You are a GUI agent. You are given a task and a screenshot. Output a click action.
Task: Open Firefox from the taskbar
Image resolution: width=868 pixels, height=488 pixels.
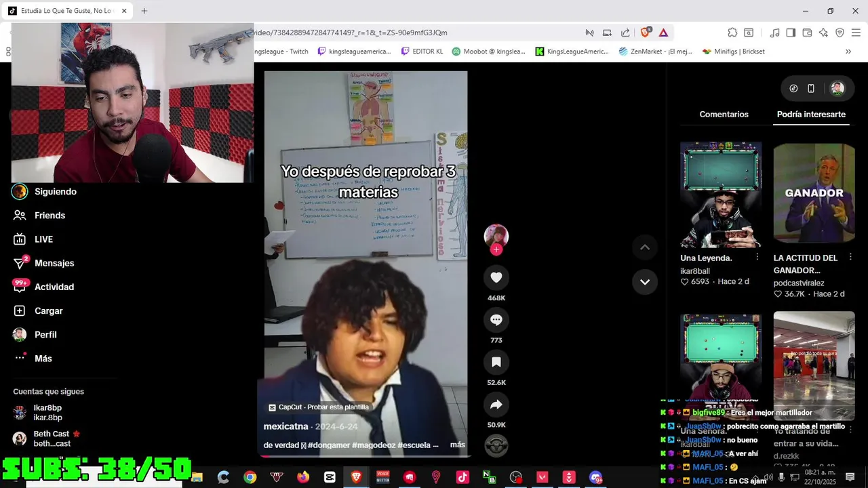pyautogui.click(x=303, y=477)
